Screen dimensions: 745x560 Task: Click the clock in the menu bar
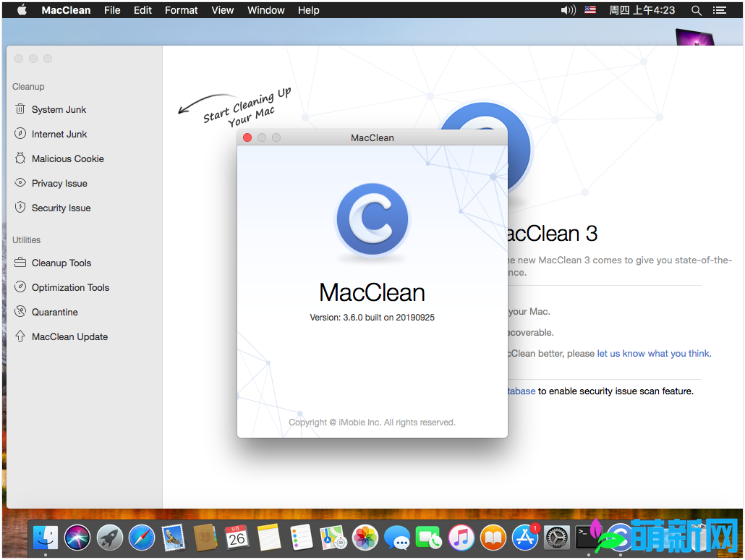click(642, 10)
